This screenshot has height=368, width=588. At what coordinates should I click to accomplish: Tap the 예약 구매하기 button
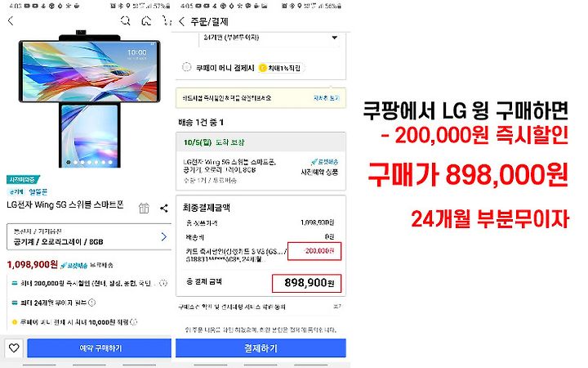[x=100, y=348]
